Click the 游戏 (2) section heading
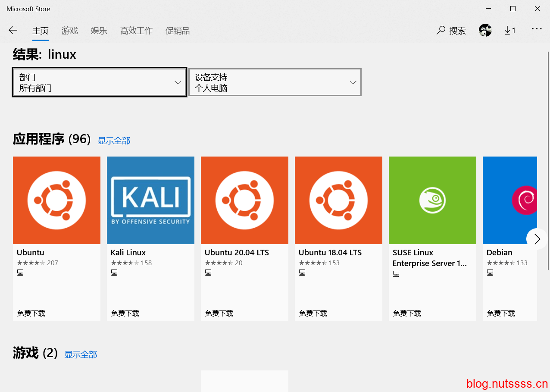Screen dimensions: 550x392 (x=35, y=353)
